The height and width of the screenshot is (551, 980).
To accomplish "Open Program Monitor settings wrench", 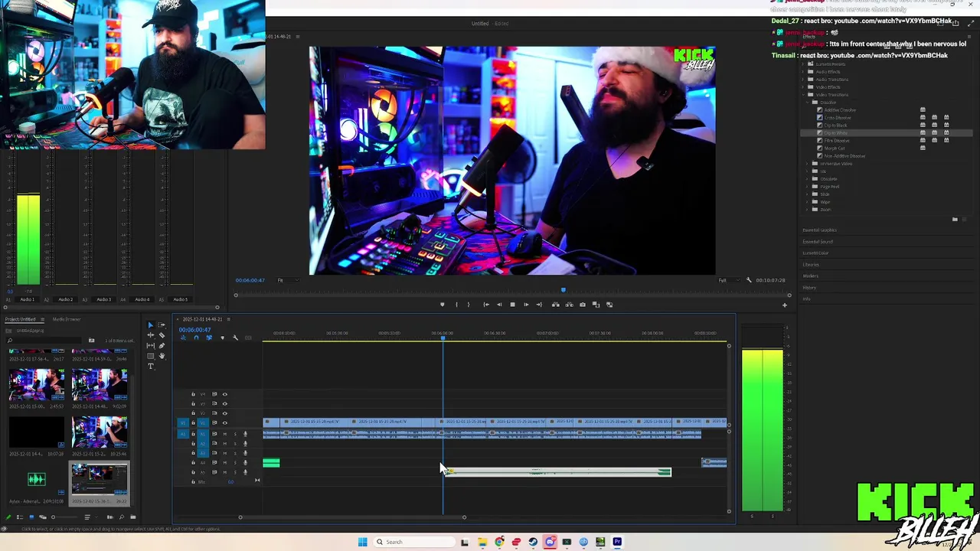I will tap(749, 280).
